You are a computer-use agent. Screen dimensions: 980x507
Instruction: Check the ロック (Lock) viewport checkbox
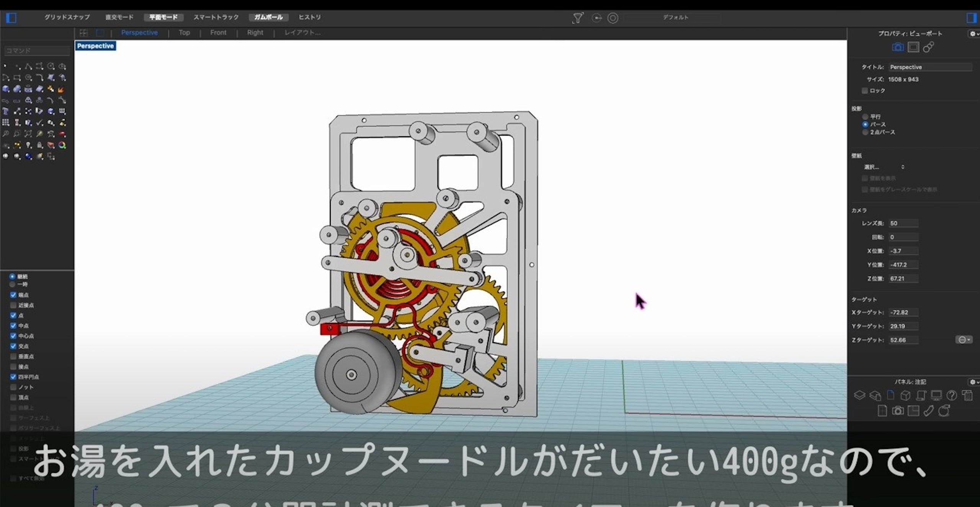point(864,91)
